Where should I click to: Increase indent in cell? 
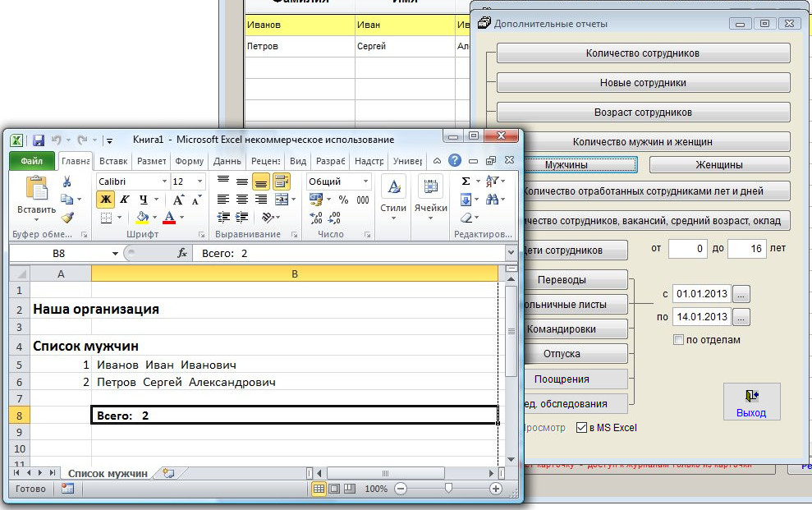(x=242, y=218)
